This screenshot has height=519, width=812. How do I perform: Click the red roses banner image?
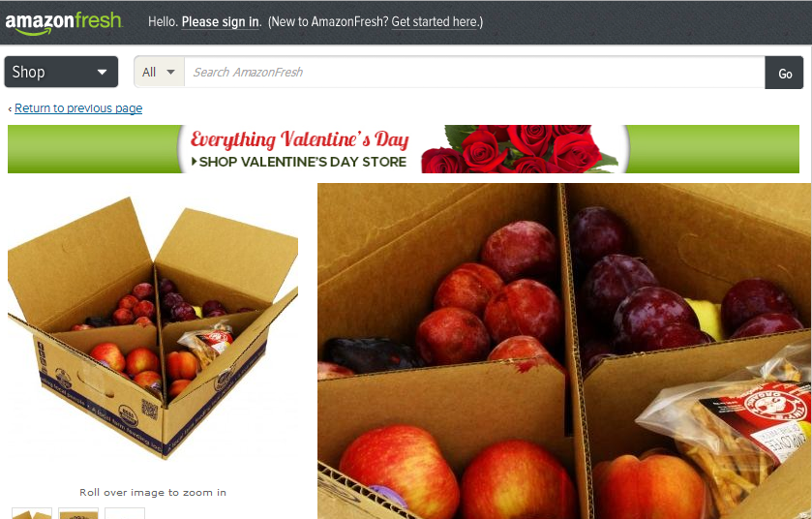[520, 149]
